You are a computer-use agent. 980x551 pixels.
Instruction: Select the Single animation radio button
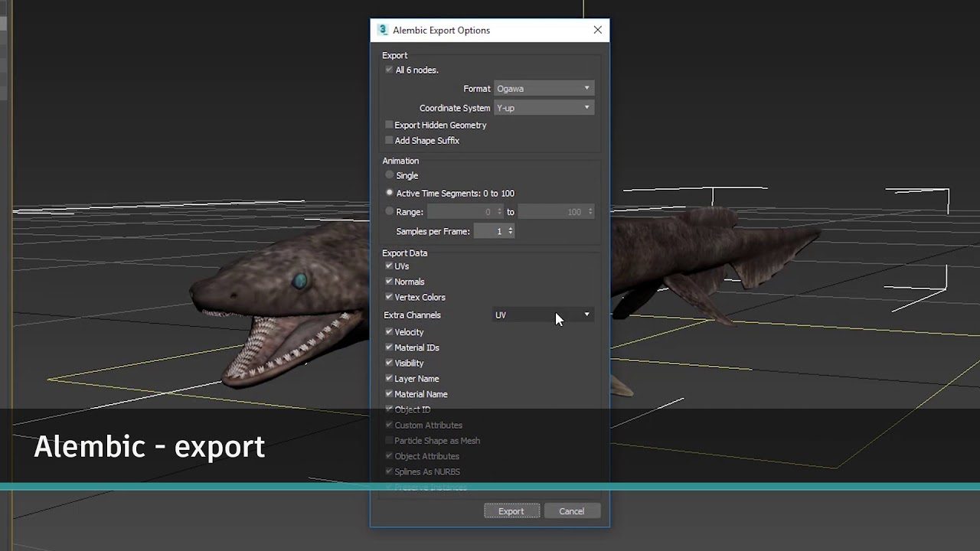click(x=390, y=175)
